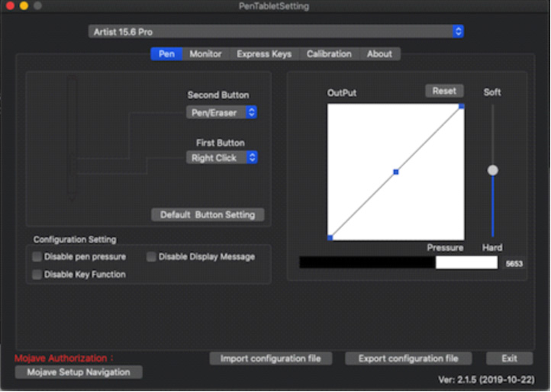Screen dimensions: 551x392
Task: Open First Button Right Click dropdown
Action: pyautogui.click(x=222, y=157)
